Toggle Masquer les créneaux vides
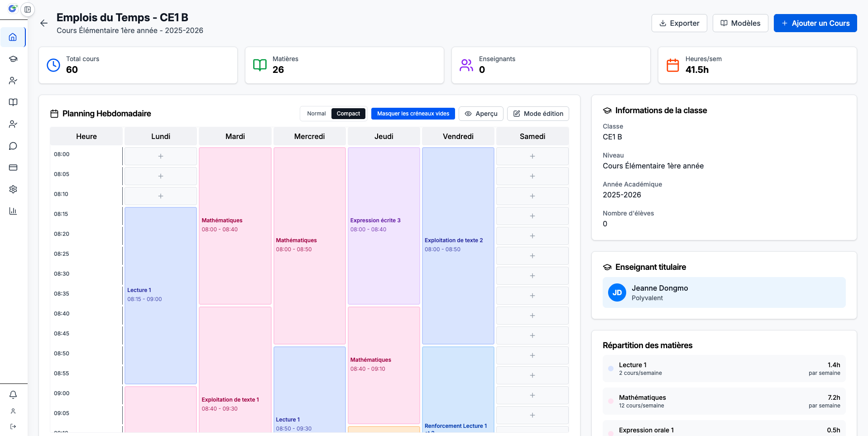Image resolution: width=868 pixels, height=436 pixels. point(412,114)
